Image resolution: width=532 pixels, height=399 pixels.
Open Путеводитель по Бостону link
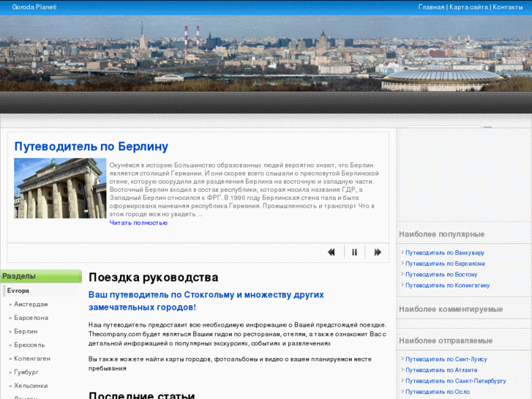[441, 275]
